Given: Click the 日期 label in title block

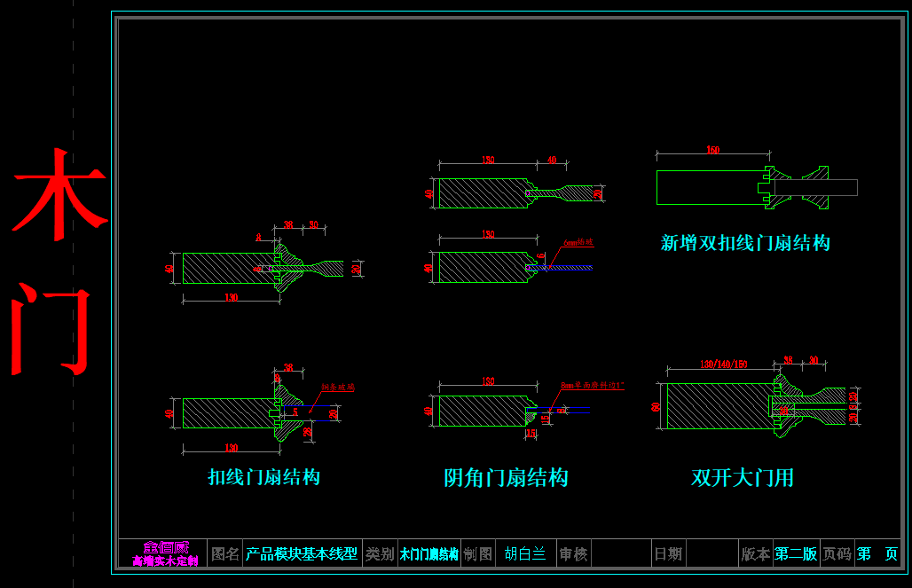Looking at the screenshot, I should point(668,554).
